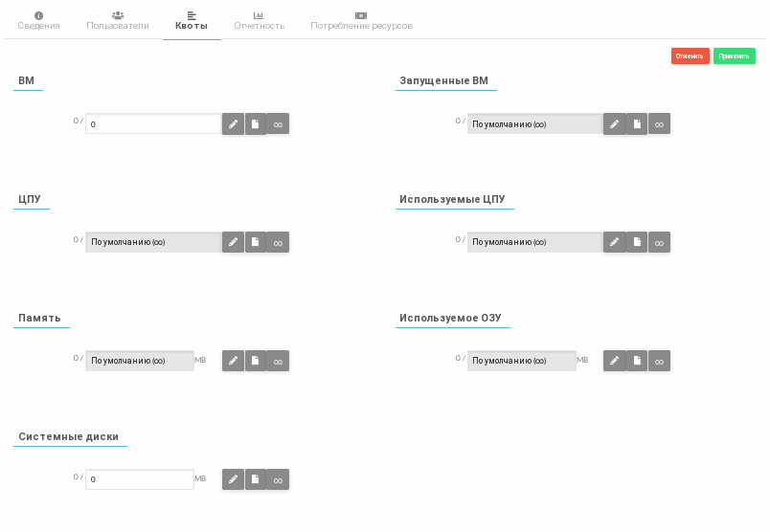Screen dimensions: 770x532
Task: Click the Системные диски input field
Action: click(x=140, y=479)
